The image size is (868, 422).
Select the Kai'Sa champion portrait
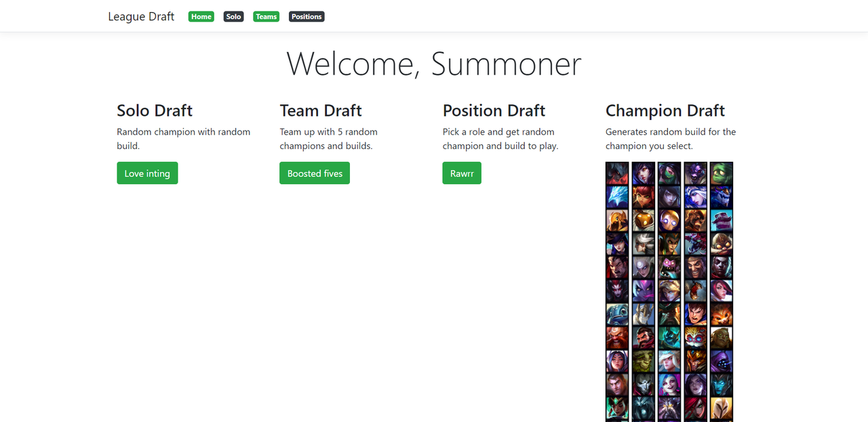pos(695,384)
